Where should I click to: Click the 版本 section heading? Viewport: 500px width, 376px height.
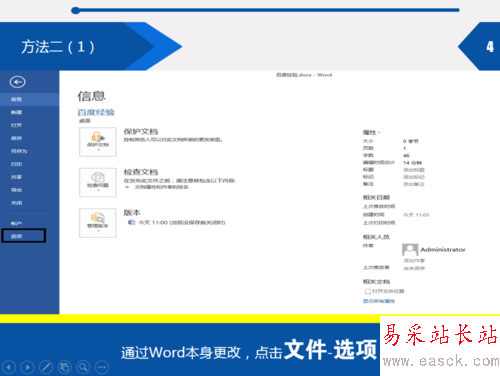(x=132, y=213)
